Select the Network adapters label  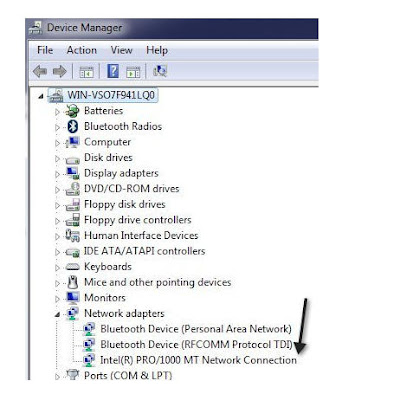point(124,314)
